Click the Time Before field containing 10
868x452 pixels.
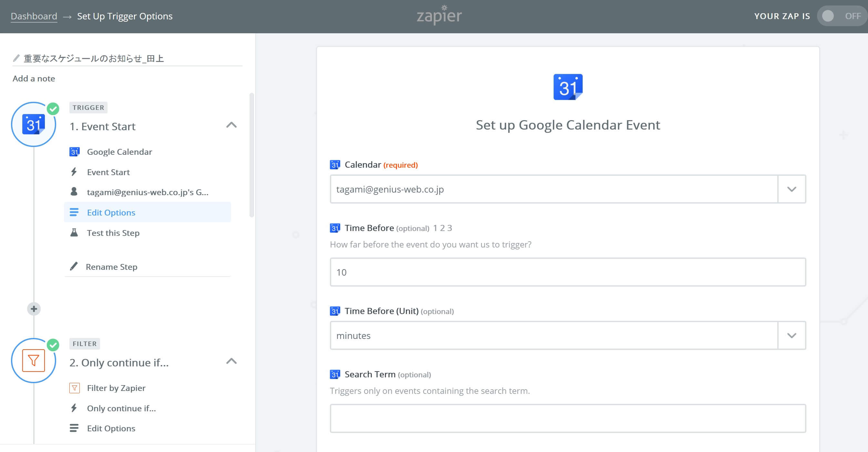[x=568, y=272]
